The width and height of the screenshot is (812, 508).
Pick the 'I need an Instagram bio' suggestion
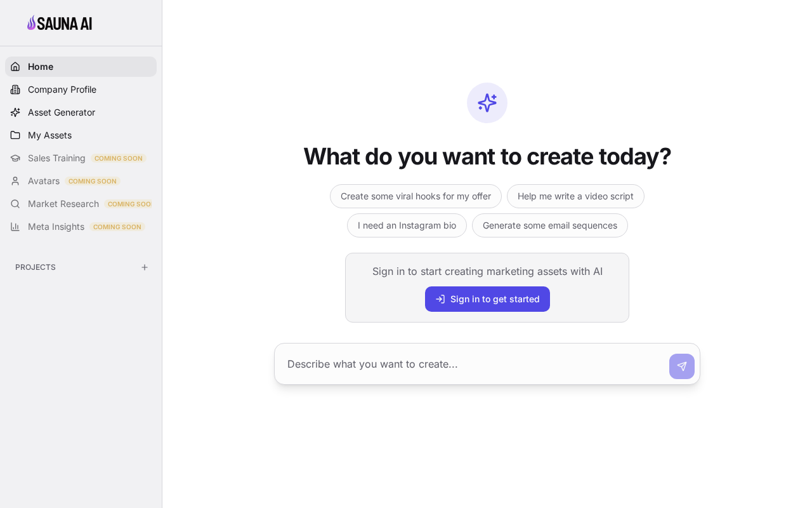(x=407, y=225)
